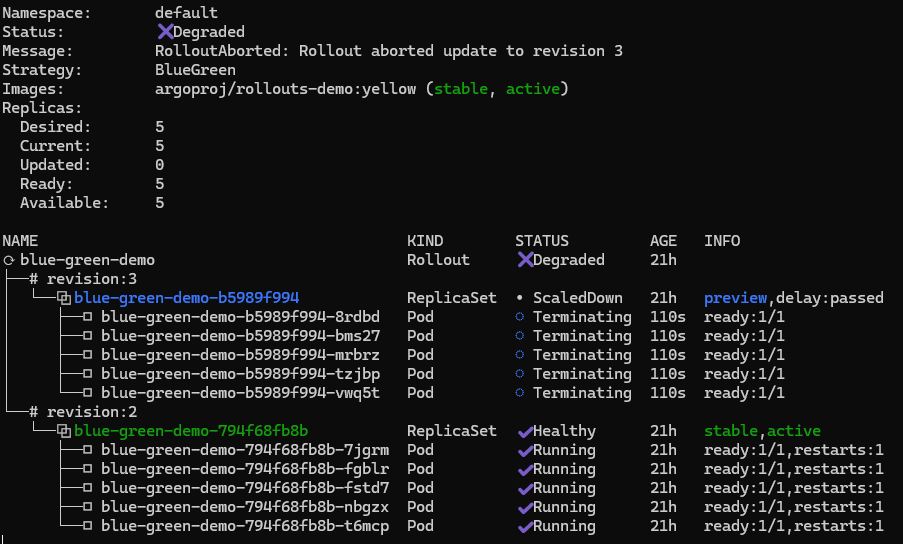The height and width of the screenshot is (544, 903).
Task: Click the Degraded X icon in the Rollout row
Action: tap(525, 260)
